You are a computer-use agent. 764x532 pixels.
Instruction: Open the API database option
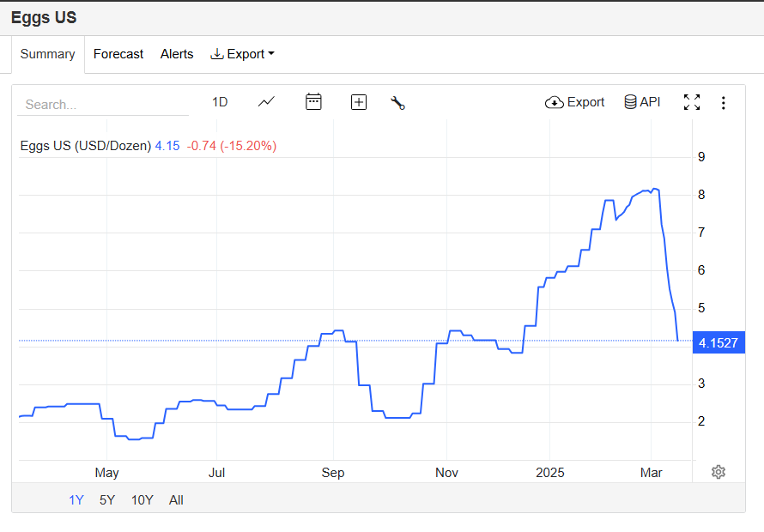click(x=642, y=102)
